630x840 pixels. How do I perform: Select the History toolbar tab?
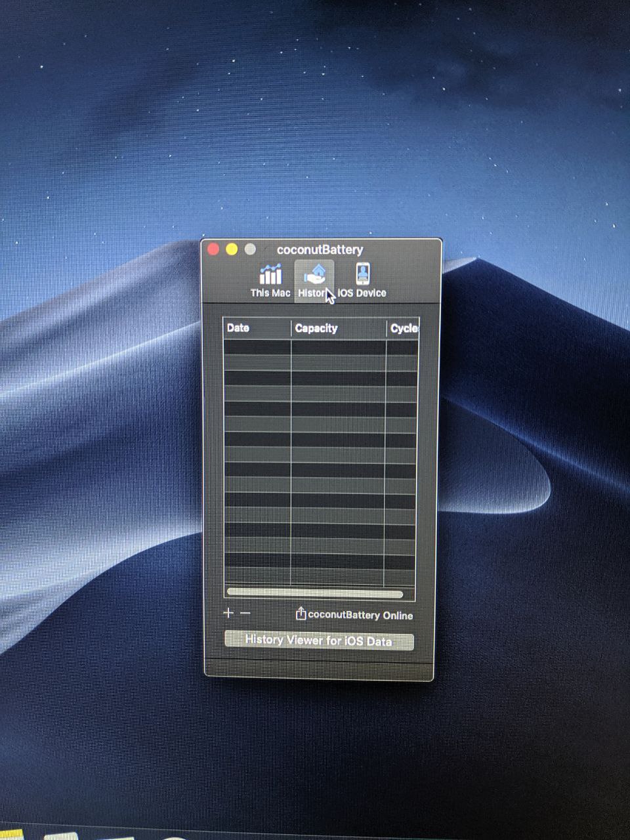click(314, 281)
